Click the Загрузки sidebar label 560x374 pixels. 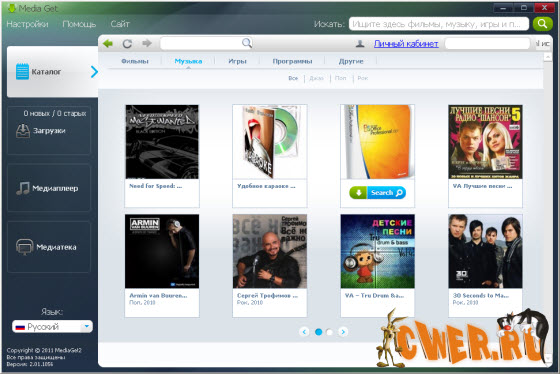click(x=49, y=131)
